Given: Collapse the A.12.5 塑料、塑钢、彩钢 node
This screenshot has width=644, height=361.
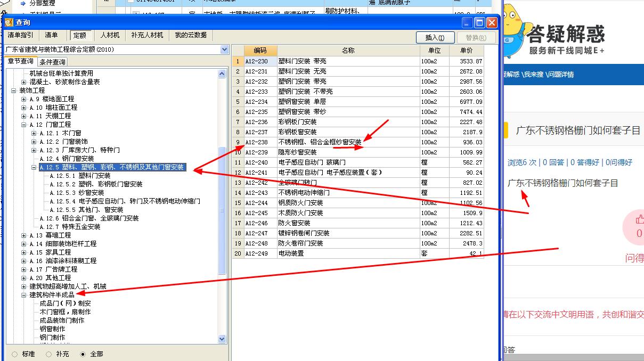Looking at the screenshot, I should coord(34,167).
